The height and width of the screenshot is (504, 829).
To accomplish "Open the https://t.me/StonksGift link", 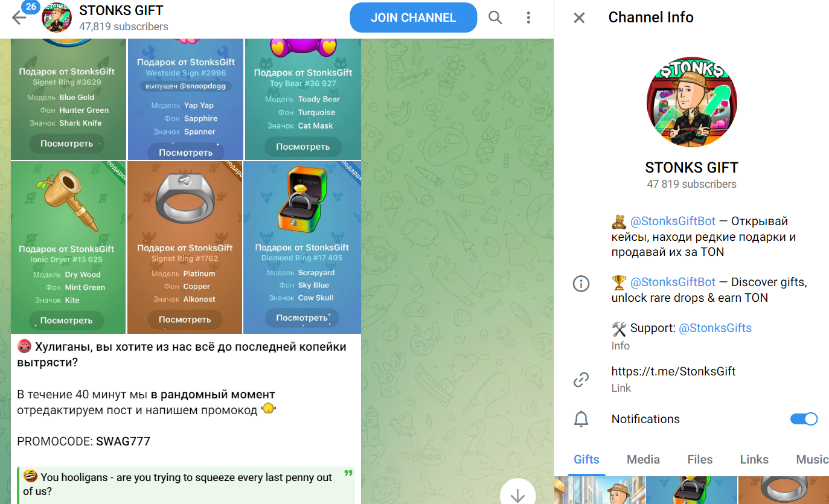I will pos(673,371).
